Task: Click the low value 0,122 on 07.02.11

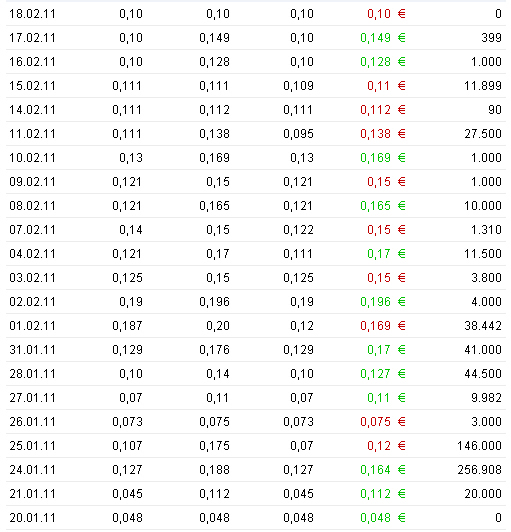Action: click(x=298, y=230)
